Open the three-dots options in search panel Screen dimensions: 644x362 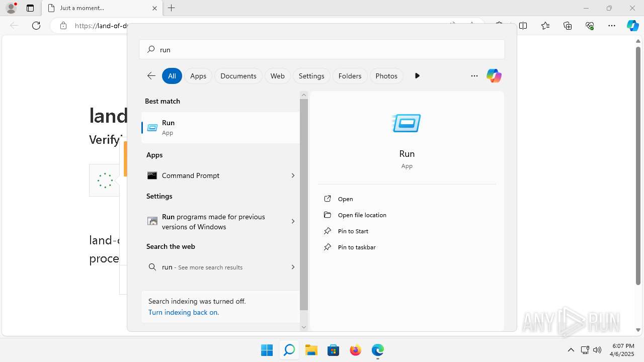click(x=474, y=76)
